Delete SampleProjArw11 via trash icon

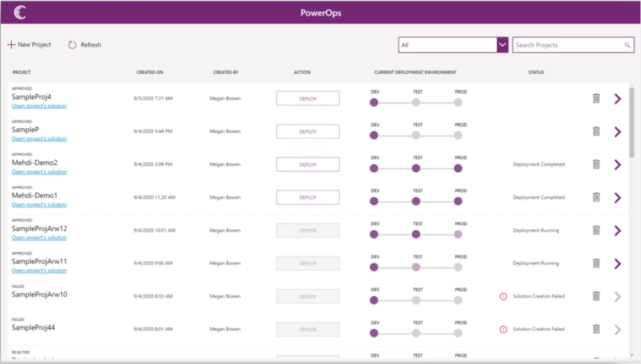pos(596,263)
